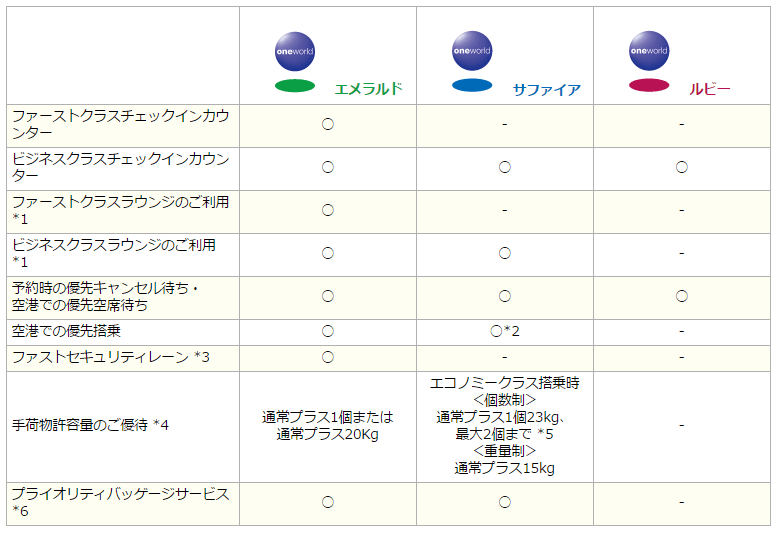Click the ルビー tier label
Viewport: 778px width, 533px height.
coord(709,89)
